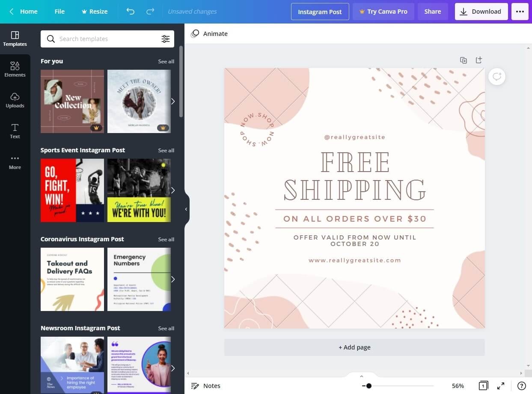Show more Sports Event templates arrow
The width and height of the screenshot is (532, 394).
click(173, 190)
